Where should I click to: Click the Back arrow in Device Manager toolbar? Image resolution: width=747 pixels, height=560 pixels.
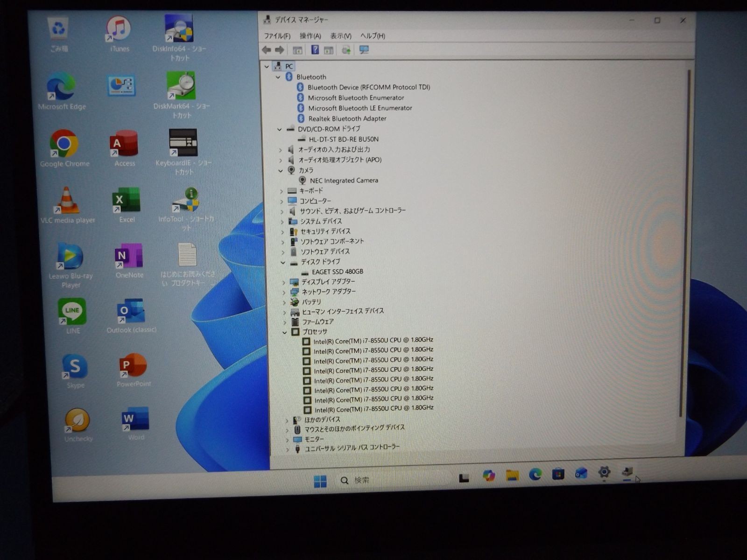(266, 50)
